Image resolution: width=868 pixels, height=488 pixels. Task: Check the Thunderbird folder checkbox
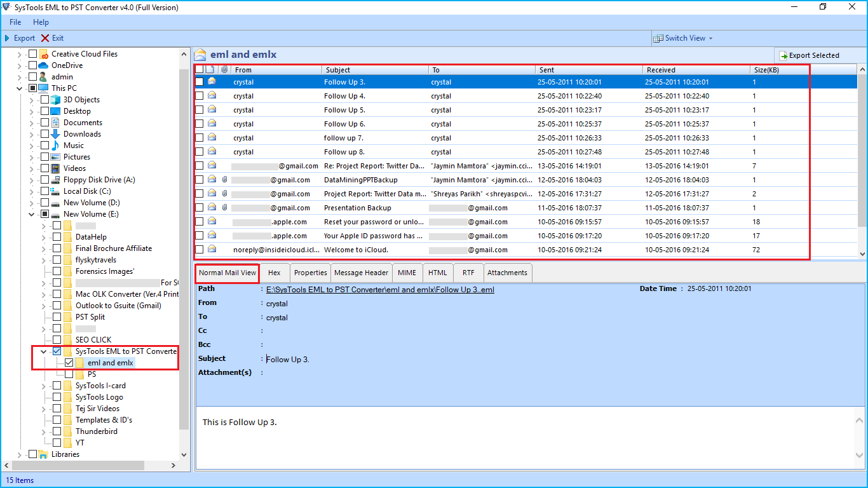pyautogui.click(x=57, y=431)
